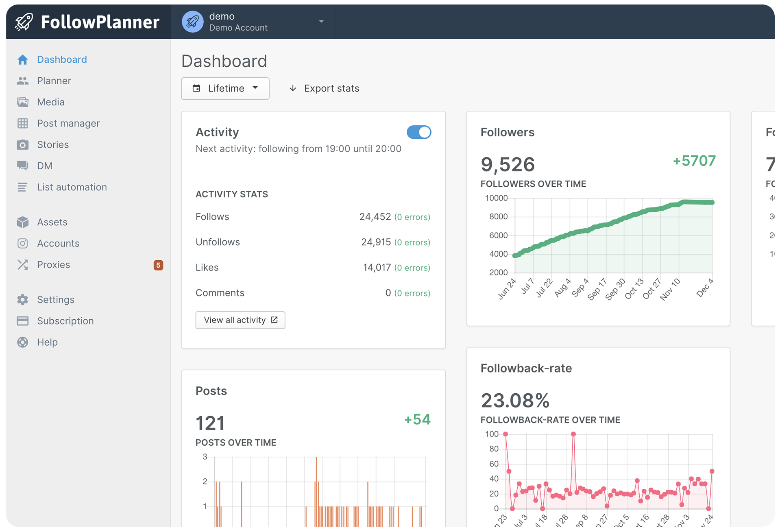Image resolution: width=780 pixels, height=532 pixels.
Task: Click the List automation icon
Action: coord(23,187)
